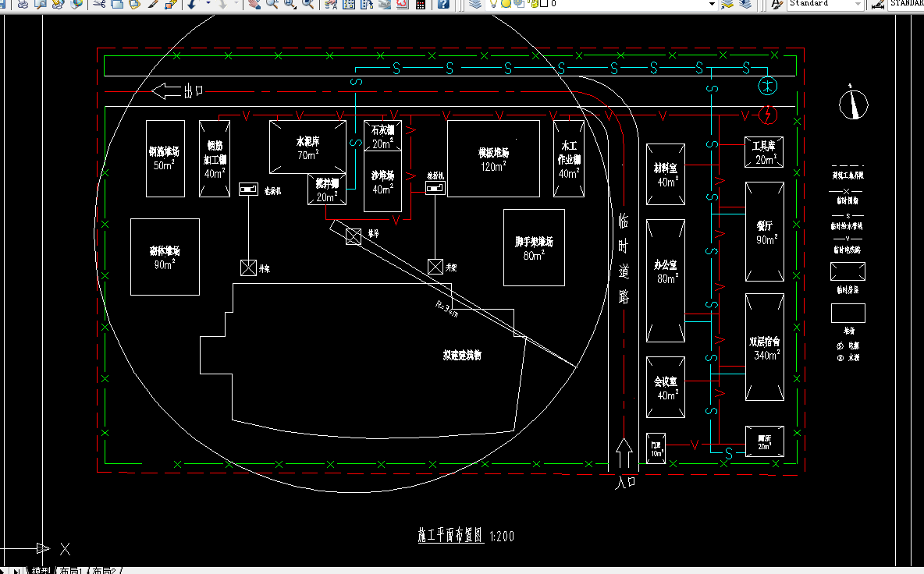Open the Sheet Set Manager icon
924x574 pixels.
(x=384, y=4)
